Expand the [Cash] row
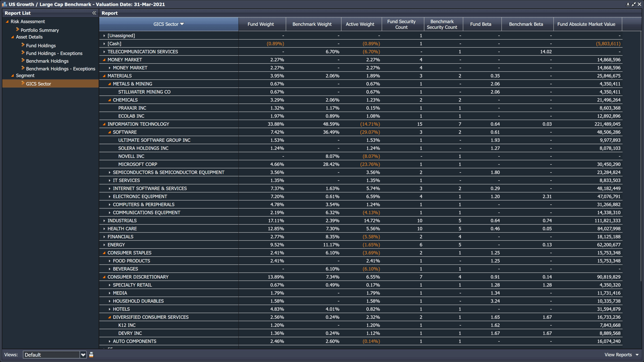Screen dimensions: 644x362 (104, 44)
